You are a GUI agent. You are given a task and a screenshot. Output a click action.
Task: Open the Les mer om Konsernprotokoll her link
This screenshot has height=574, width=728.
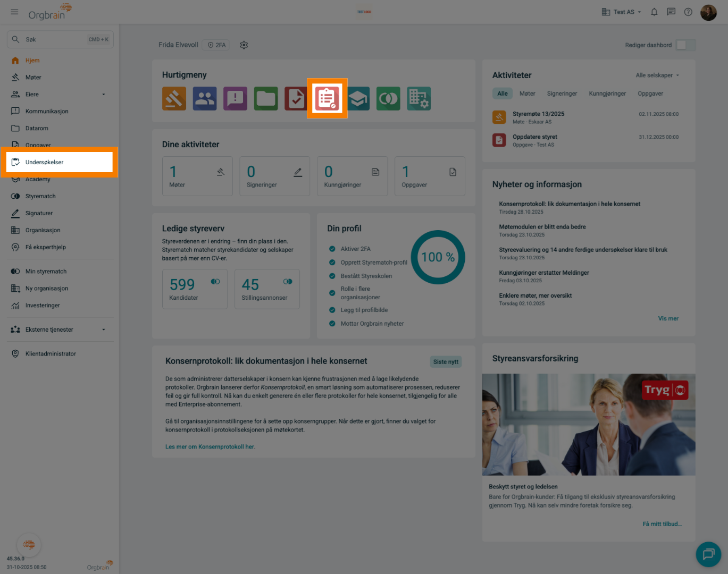pos(210,447)
